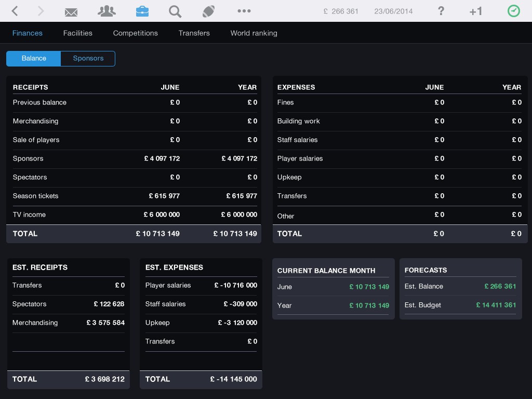
Task: Advance one day with +1
Action: 475,11
